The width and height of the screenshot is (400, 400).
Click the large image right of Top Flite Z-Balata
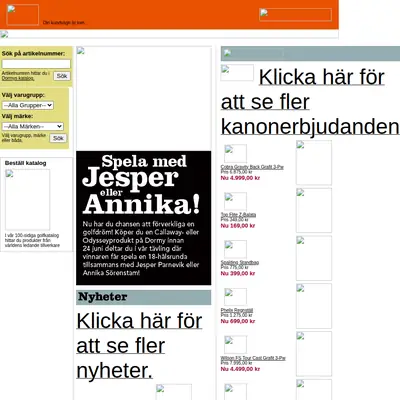(x=314, y=210)
